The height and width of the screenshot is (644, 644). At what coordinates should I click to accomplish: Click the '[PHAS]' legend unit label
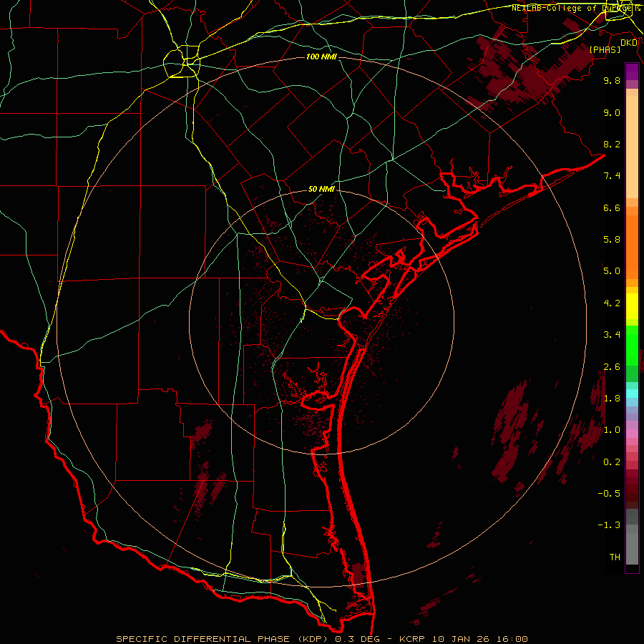605,49
